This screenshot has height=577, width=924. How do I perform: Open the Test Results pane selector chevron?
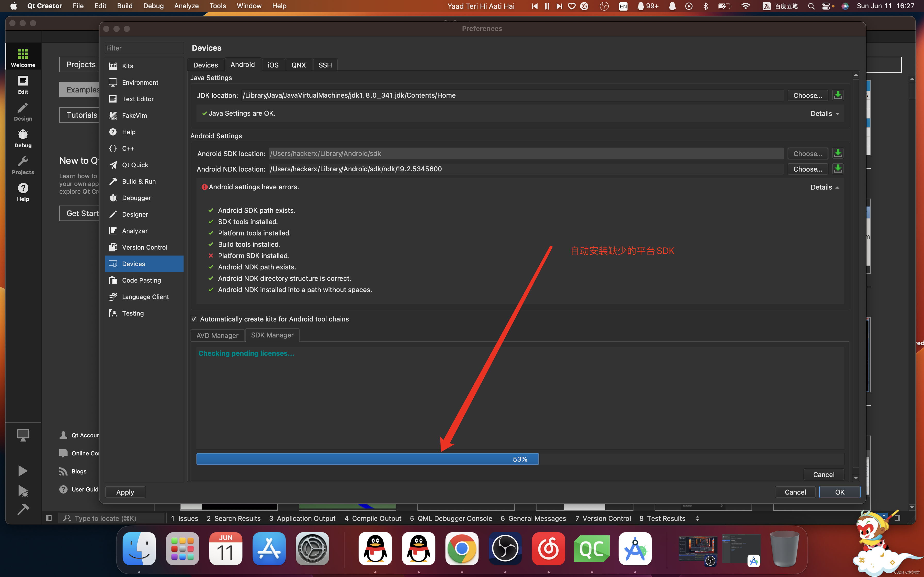tap(698, 518)
